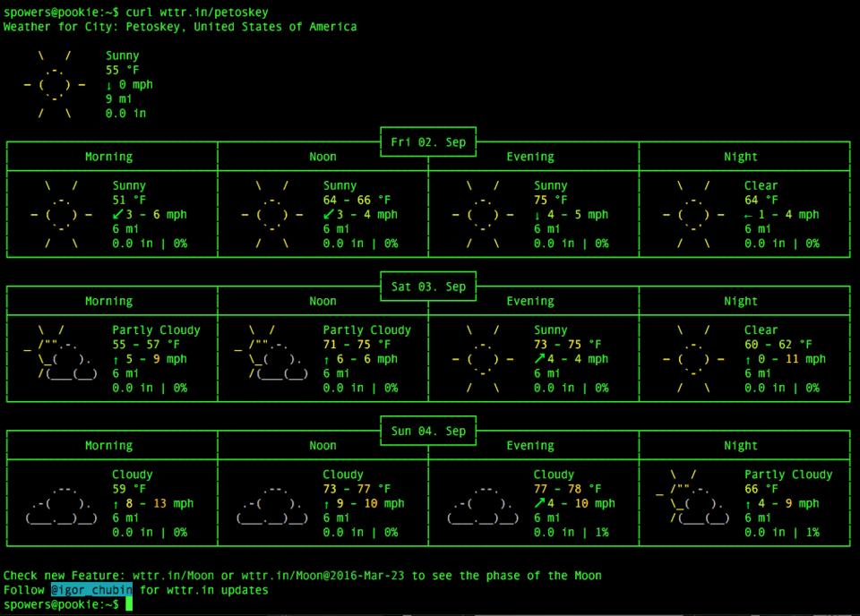Click Friday Morning's sunny weather icon
The image size is (860, 616).
point(62,215)
